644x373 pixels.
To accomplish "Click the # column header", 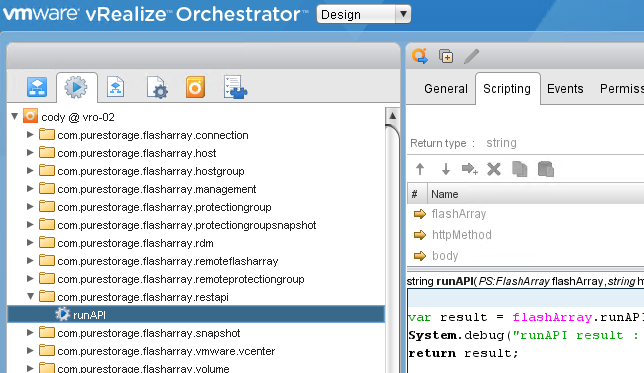I will point(417,194).
